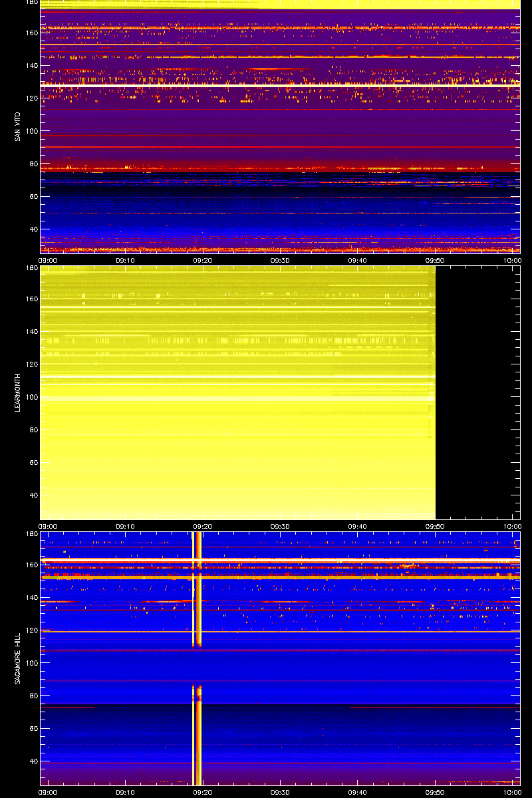Screen dimensions: 532x798
Task: Select 09:40 tick label under San Vito panel
Action: tap(358, 260)
